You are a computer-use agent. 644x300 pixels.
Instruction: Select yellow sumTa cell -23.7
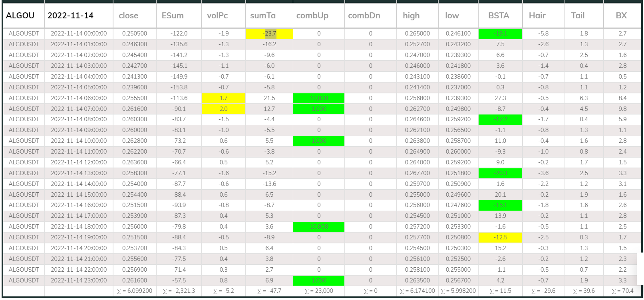click(x=269, y=34)
